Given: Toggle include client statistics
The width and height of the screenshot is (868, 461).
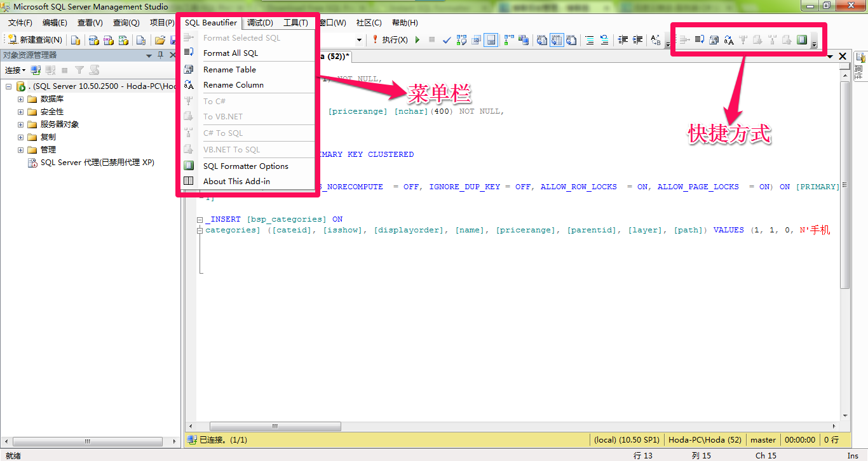Looking at the screenshot, I should point(524,40).
